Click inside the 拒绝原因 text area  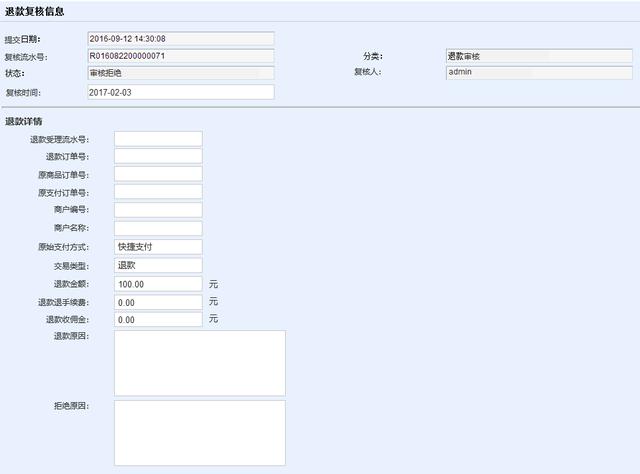(x=200, y=433)
